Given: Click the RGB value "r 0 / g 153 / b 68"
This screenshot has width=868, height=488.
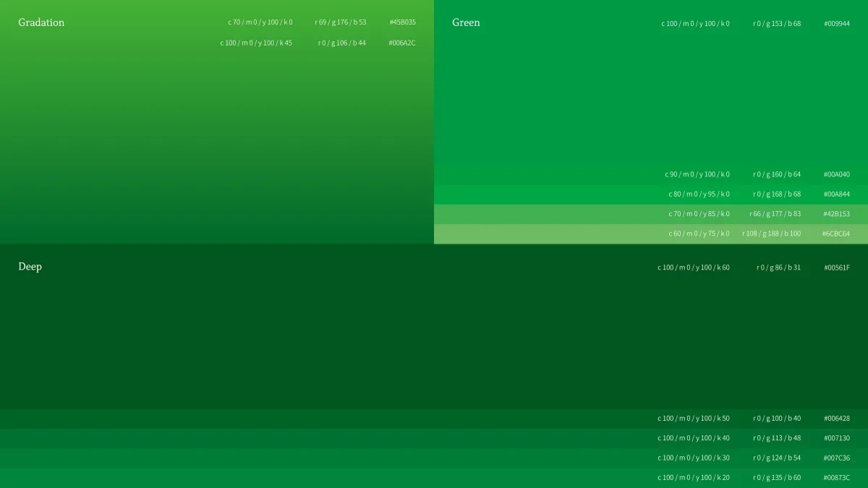Looking at the screenshot, I should [777, 24].
